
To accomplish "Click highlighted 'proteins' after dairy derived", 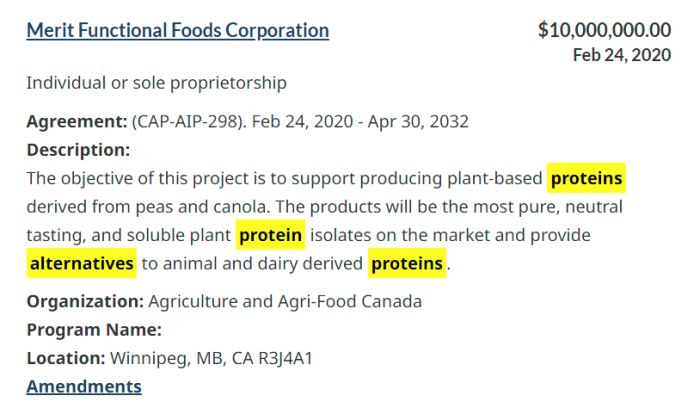I will [x=407, y=263].
